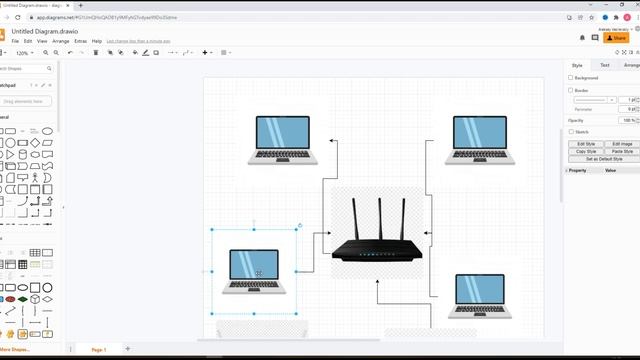Click the border width pt field
The height and width of the screenshot is (360, 640).
click(627, 100)
